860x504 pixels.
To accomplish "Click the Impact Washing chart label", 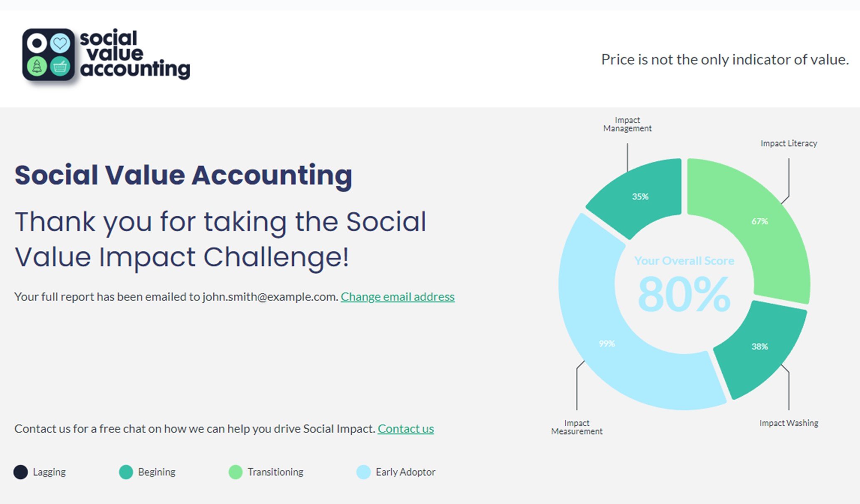I will pos(789,423).
